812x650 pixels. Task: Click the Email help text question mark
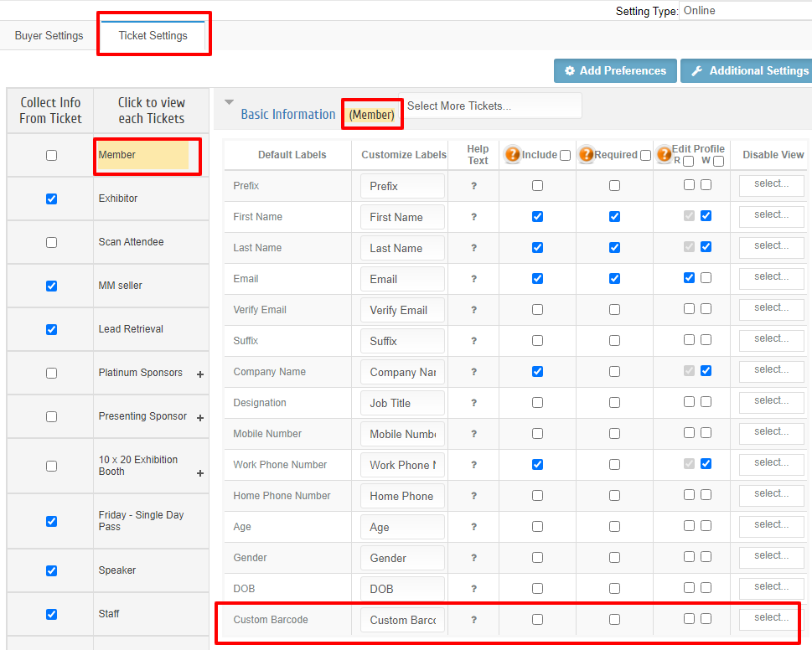click(473, 279)
